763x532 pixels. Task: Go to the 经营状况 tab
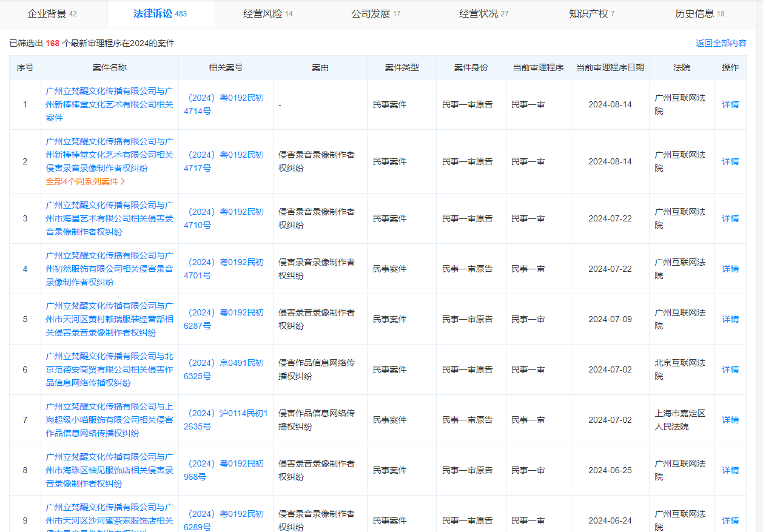coord(483,14)
